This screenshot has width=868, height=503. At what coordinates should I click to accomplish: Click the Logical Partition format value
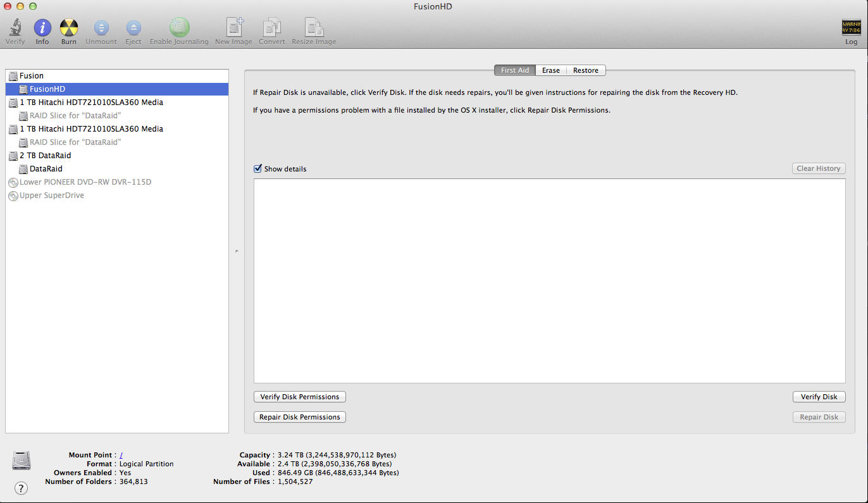tap(146, 464)
